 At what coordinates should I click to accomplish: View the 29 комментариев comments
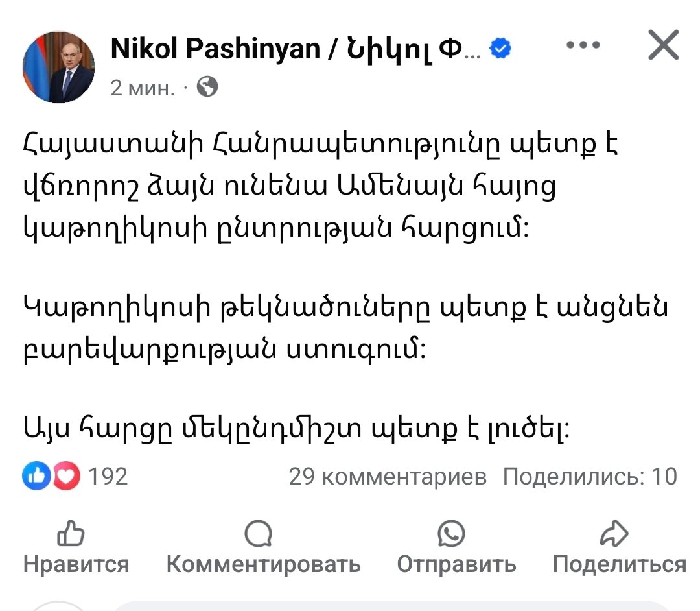click(x=388, y=476)
